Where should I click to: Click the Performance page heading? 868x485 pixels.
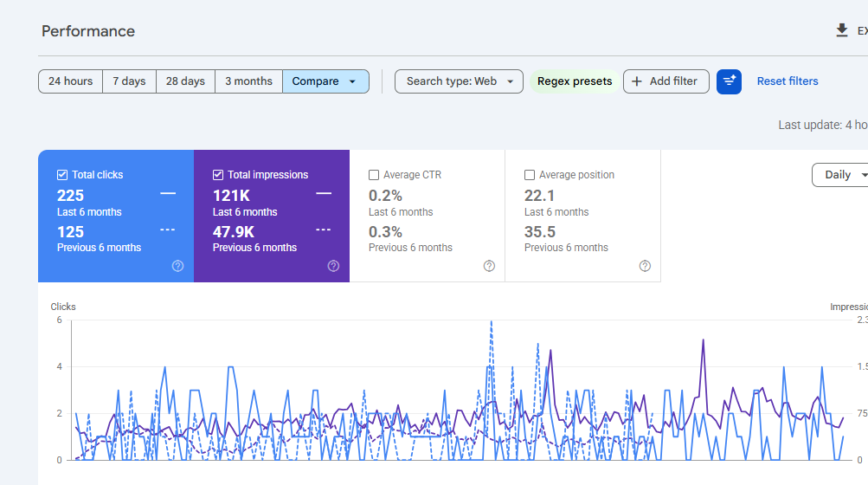pyautogui.click(x=88, y=31)
